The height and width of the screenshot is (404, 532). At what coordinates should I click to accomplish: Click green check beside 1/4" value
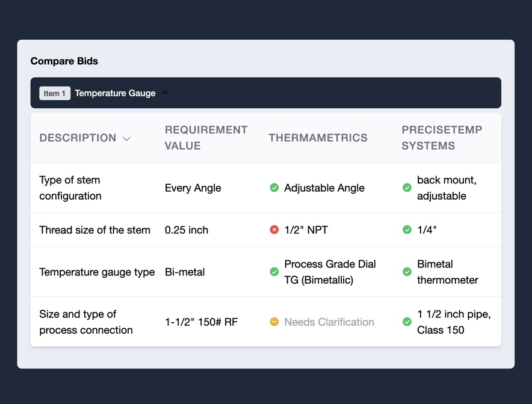[407, 230]
